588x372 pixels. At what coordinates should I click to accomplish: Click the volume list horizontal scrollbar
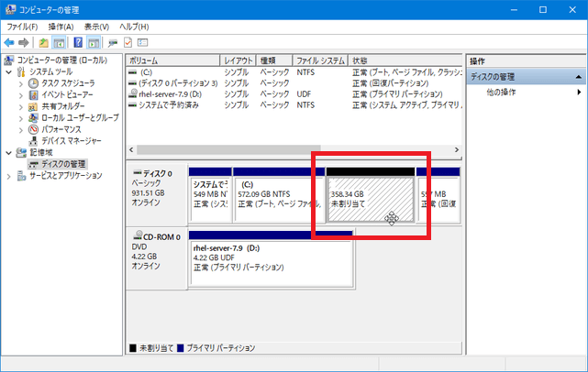point(229,148)
